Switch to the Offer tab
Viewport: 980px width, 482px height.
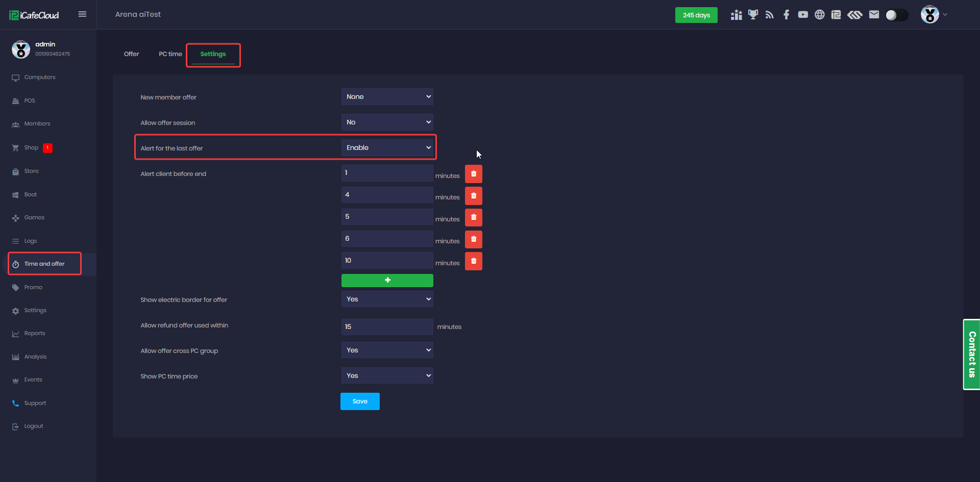coord(131,54)
